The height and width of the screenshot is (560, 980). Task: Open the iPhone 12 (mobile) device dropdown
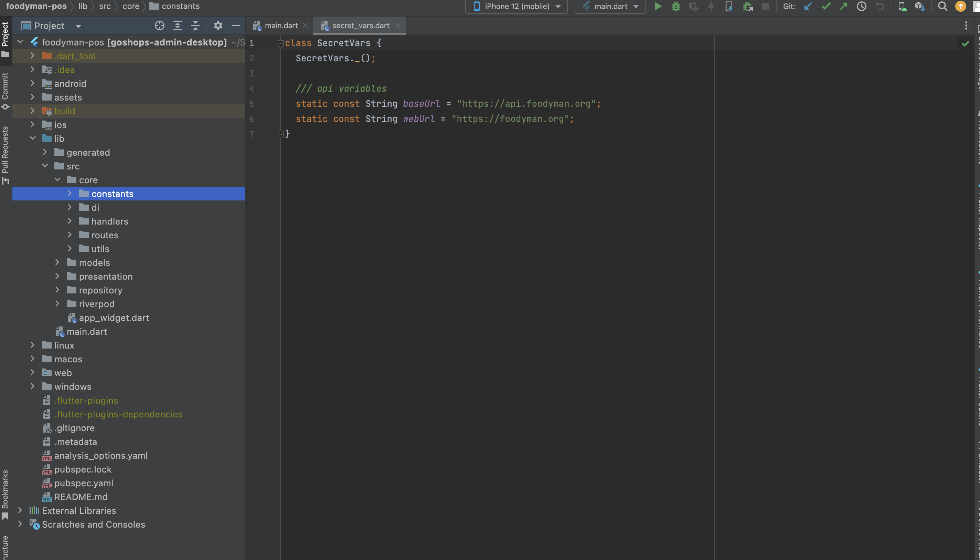tap(516, 6)
